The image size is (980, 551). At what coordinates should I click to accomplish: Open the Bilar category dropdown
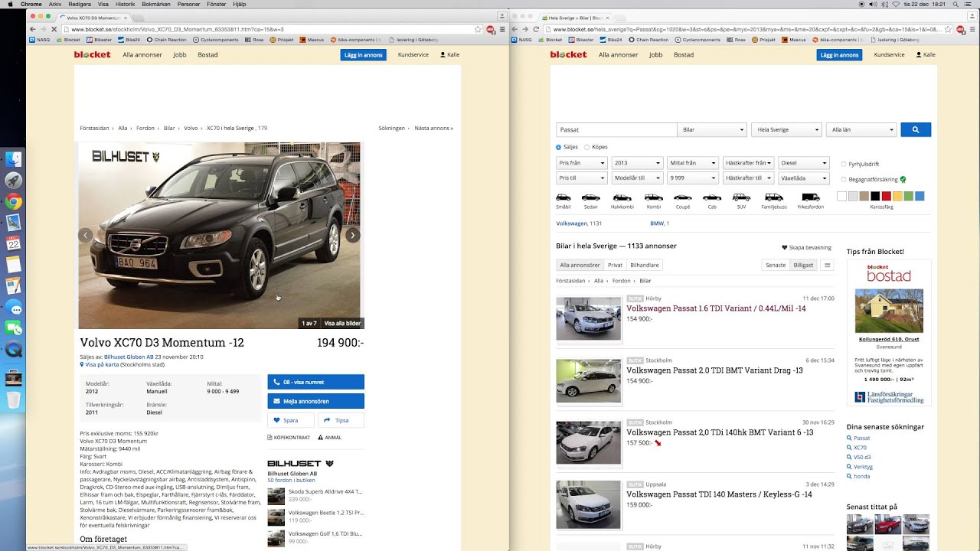pos(712,130)
